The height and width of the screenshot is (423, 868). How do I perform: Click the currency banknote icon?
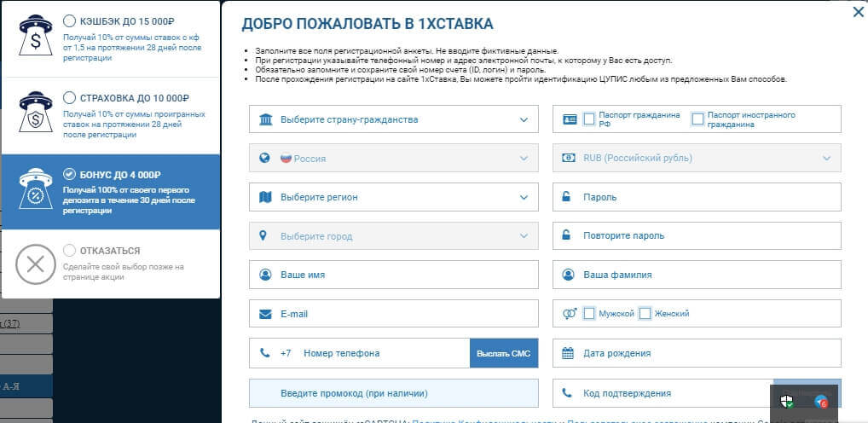(569, 158)
